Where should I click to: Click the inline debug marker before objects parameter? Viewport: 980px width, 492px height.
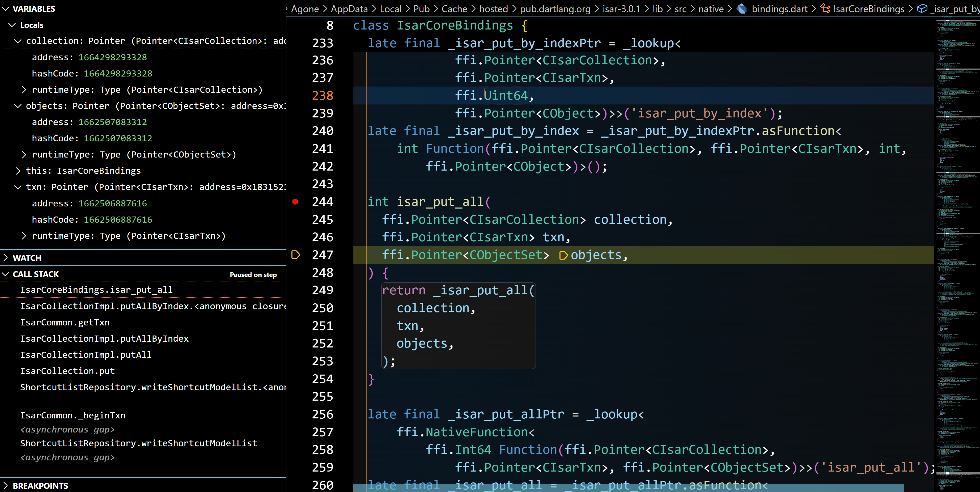coord(563,255)
